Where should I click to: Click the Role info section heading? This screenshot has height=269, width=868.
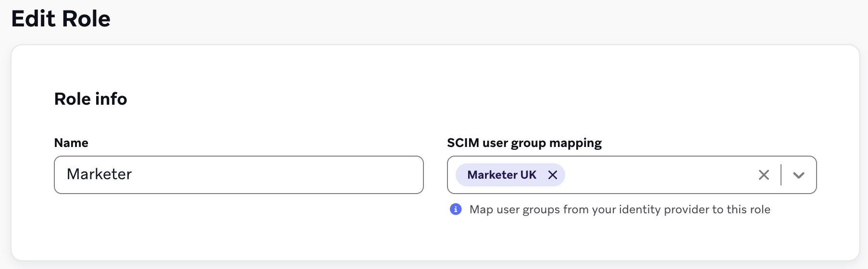click(91, 99)
